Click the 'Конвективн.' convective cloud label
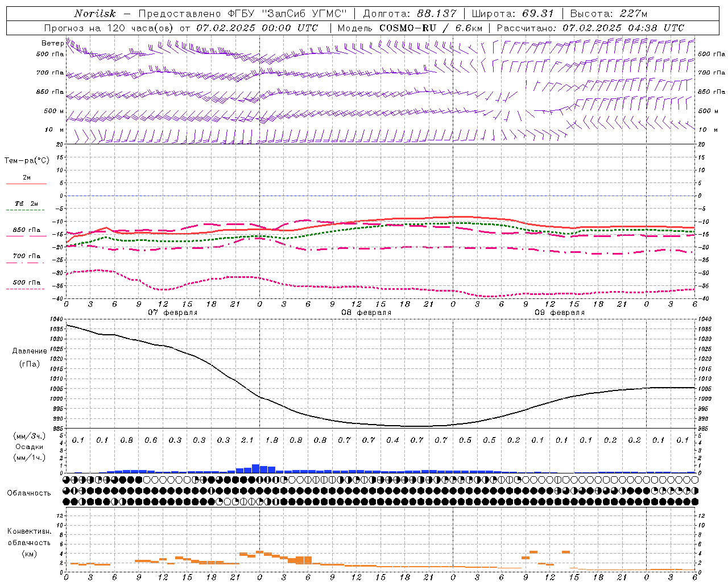728x582 pixels. pos(29,531)
